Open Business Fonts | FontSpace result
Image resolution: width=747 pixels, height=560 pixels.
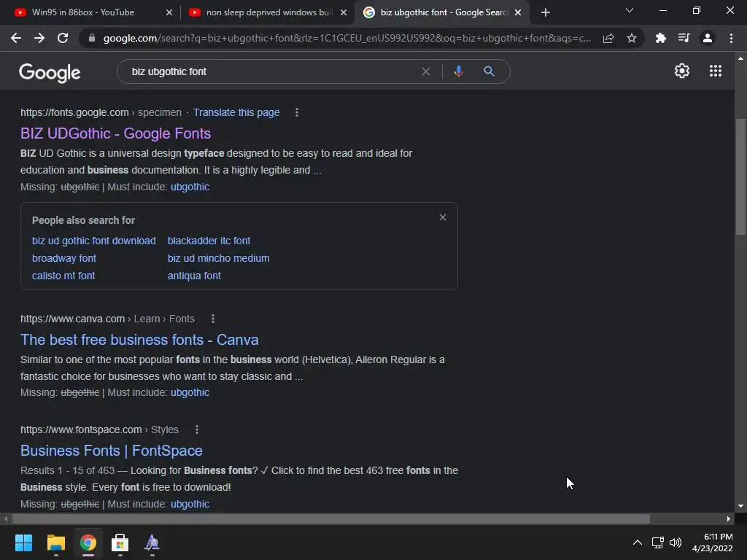coord(112,451)
